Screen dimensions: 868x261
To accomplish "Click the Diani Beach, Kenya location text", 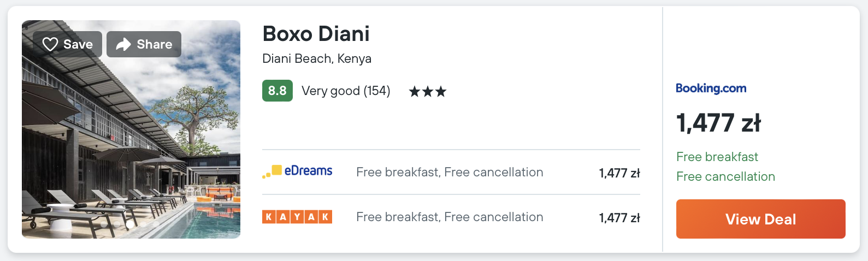I will [316, 58].
